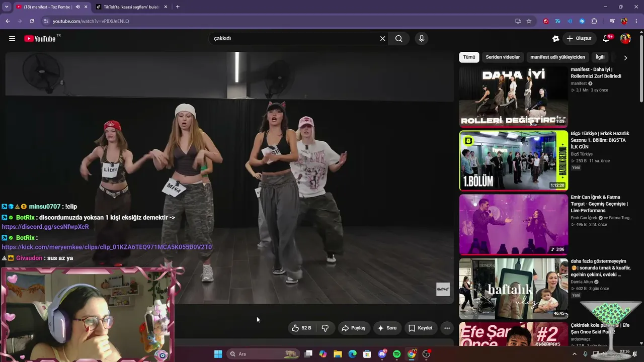Start voice search with the microphone

click(x=422, y=39)
